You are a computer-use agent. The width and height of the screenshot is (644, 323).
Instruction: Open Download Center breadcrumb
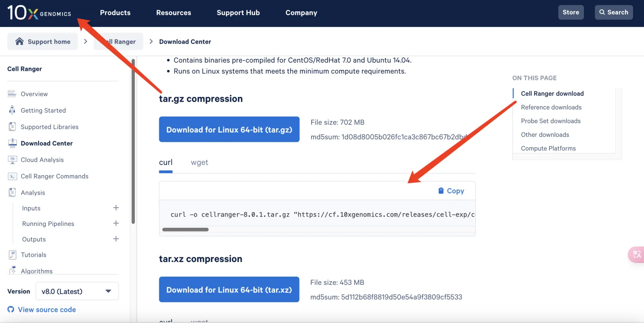coord(185,42)
